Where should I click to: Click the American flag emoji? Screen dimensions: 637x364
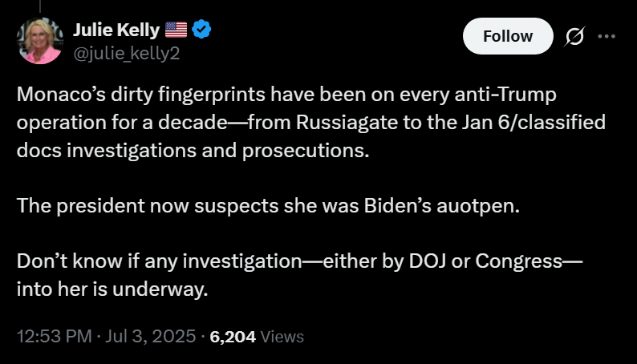[176, 30]
